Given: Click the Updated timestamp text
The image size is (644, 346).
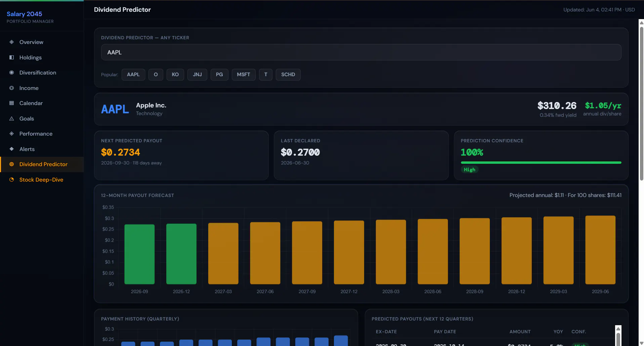Looking at the screenshot, I should click(x=599, y=10).
